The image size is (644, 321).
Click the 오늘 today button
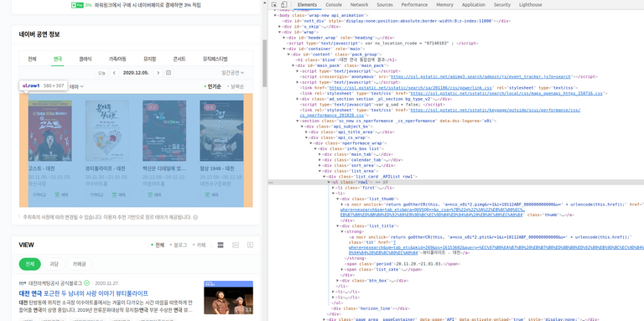(101, 73)
